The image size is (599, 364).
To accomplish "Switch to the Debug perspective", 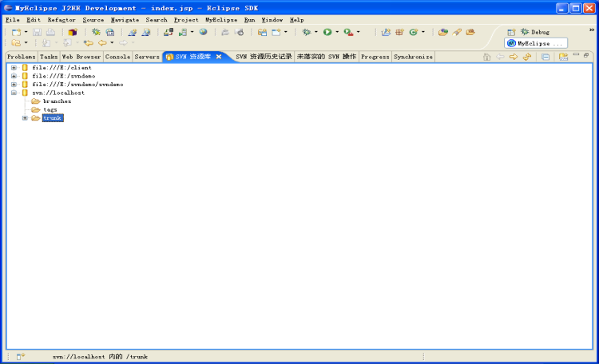I will pos(535,32).
